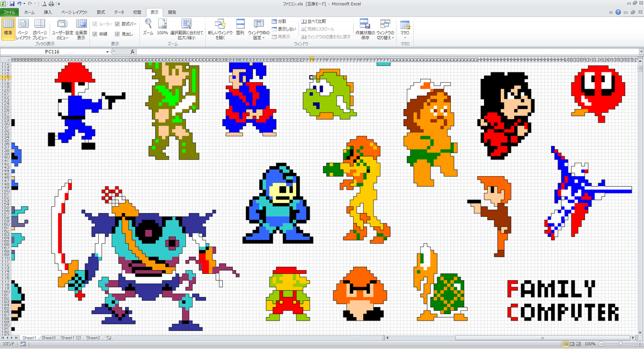Click 表示しない hide window button
The width and height of the screenshot is (644, 349).
coord(283,28)
